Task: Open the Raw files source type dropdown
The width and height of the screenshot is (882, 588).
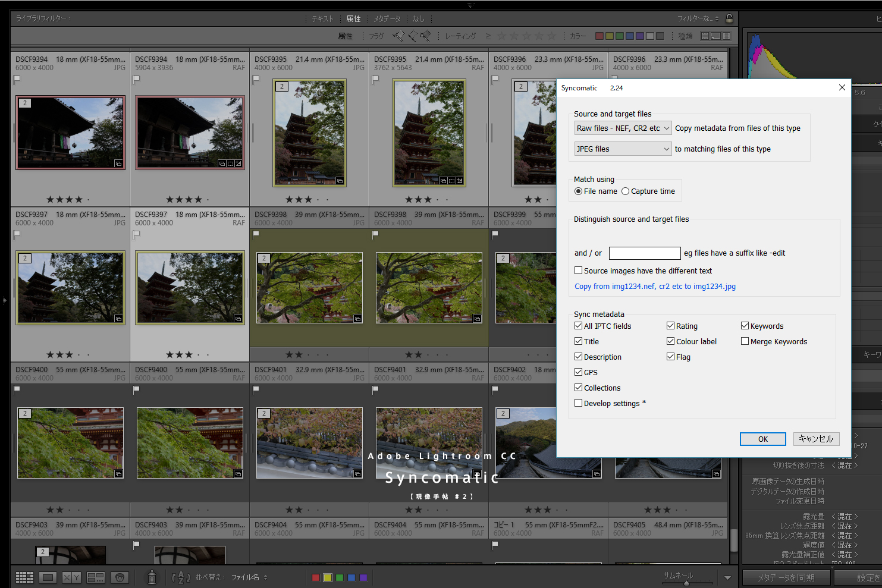Action: tap(623, 128)
